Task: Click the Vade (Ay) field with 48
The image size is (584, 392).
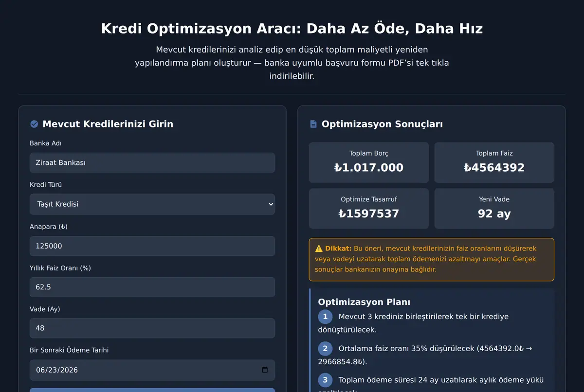Action: tap(152, 328)
